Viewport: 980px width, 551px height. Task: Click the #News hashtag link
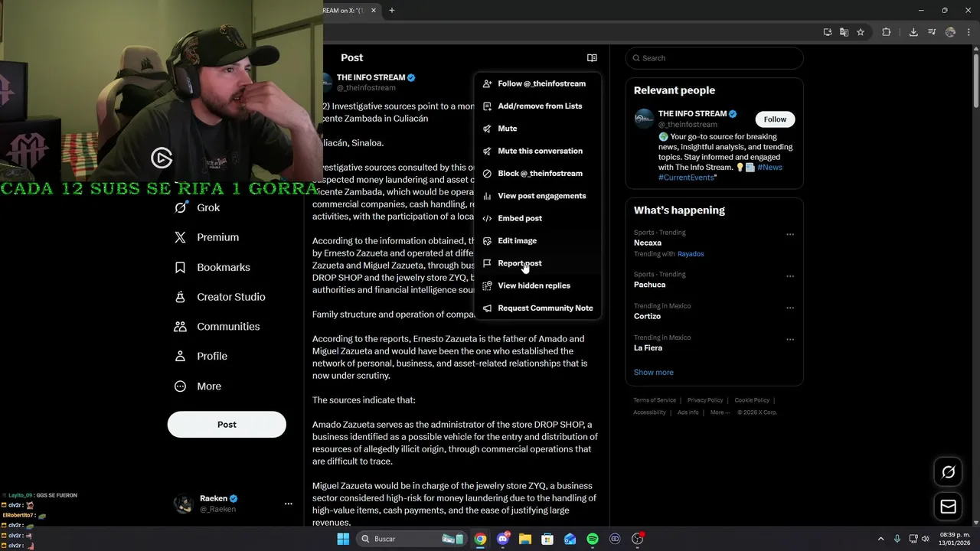(x=769, y=167)
